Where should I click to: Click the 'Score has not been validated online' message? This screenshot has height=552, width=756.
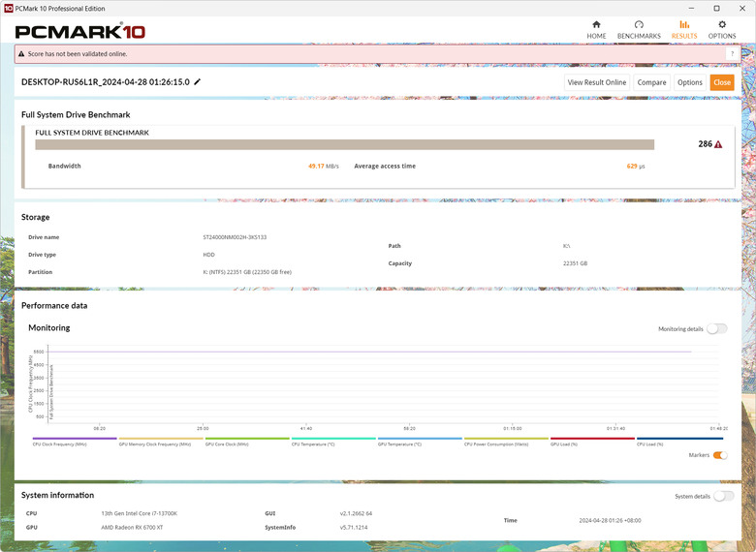[x=78, y=54]
